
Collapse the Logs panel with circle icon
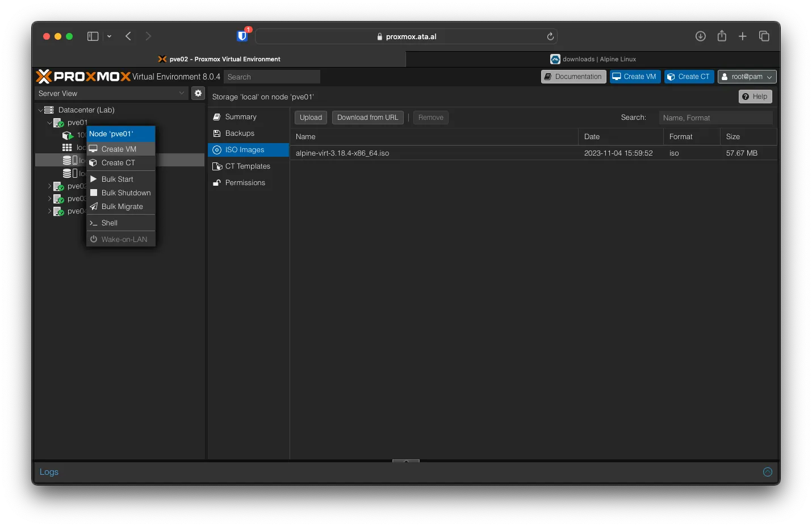[768, 472]
